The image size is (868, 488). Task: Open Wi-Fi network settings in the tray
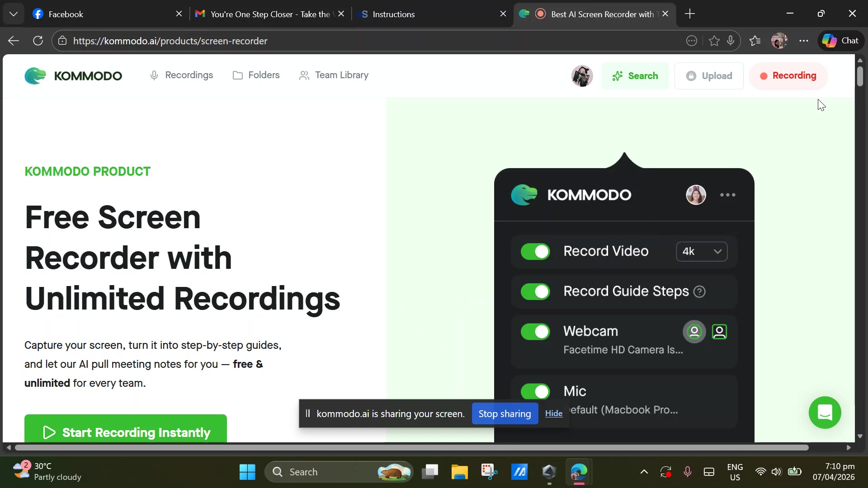pos(760,472)
